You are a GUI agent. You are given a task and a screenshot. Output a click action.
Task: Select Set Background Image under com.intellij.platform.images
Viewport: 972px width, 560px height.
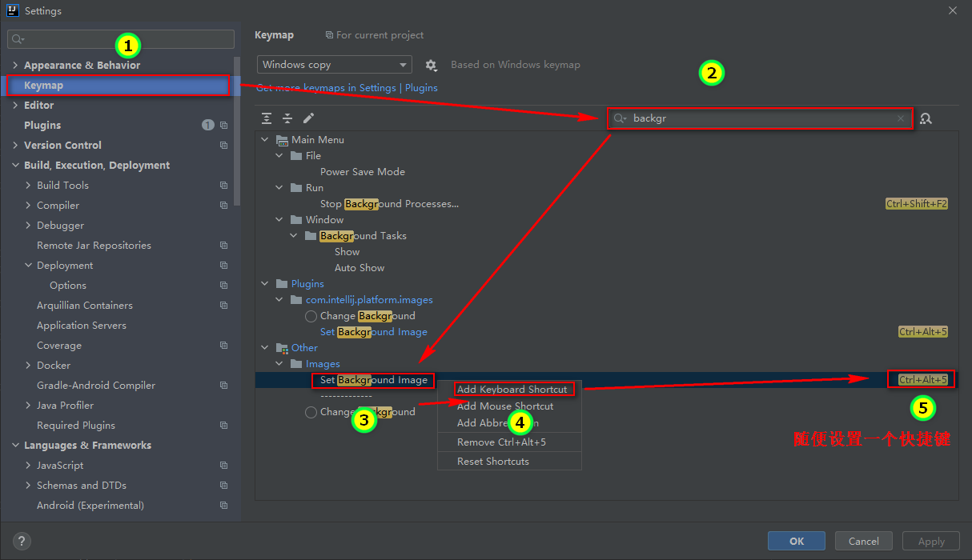click(374, 332)
